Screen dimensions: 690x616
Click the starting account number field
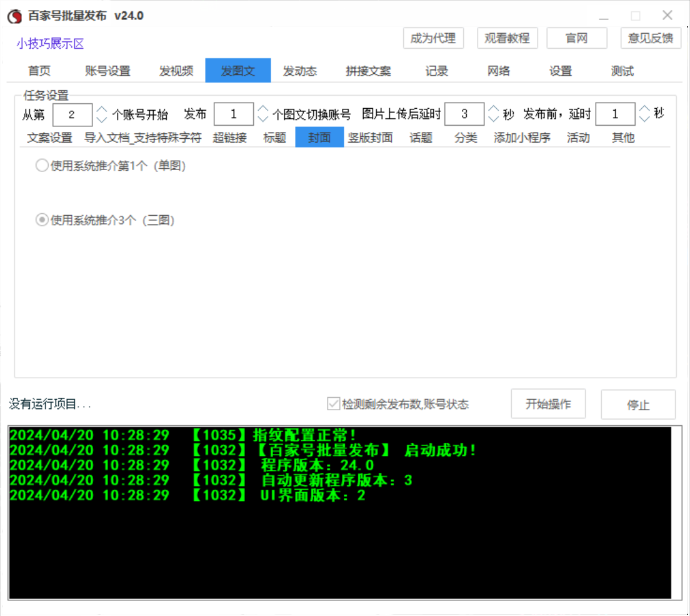[72, 114]
